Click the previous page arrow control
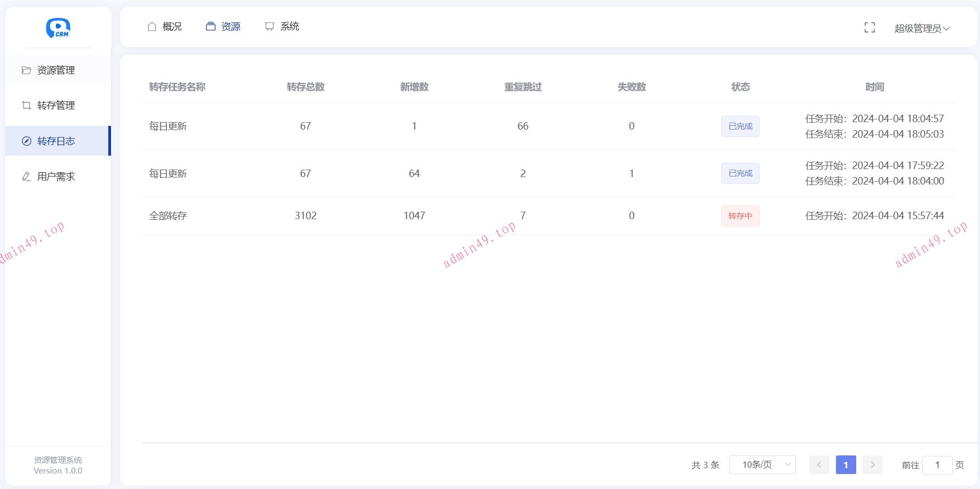980x489 pixels. point(819,464)
